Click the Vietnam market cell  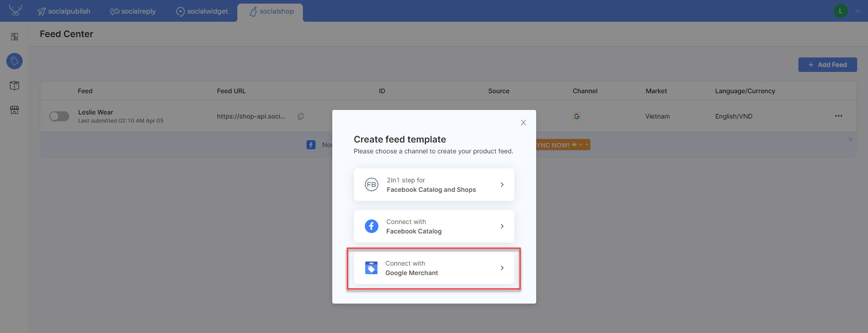[x=657, y=116]
